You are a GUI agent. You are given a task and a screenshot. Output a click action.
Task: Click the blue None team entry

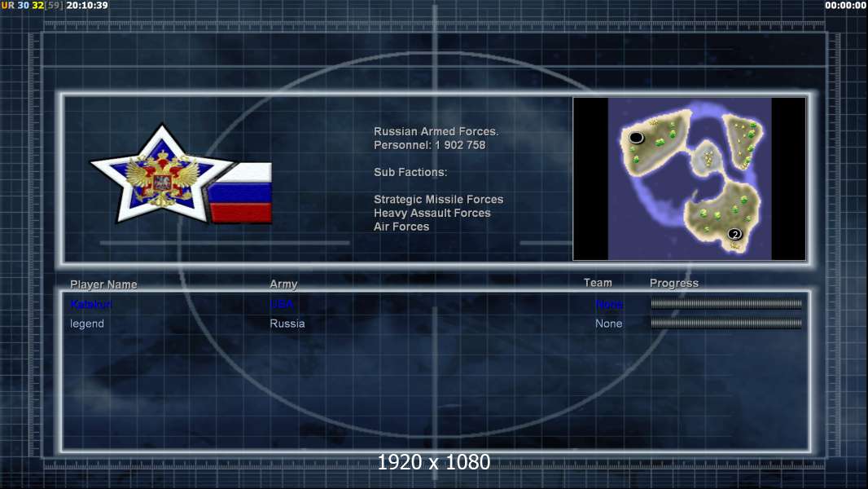[x=609, y=304]
